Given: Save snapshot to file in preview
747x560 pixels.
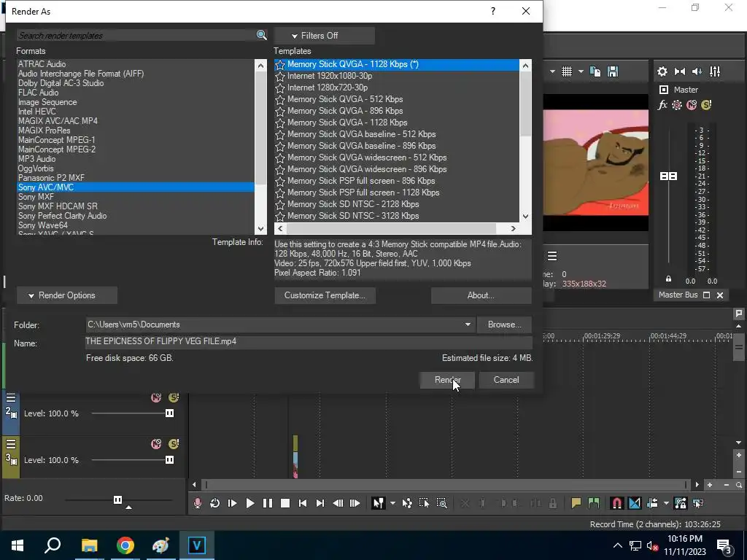Looking at the screenshot, I should (x=613, y=71).
